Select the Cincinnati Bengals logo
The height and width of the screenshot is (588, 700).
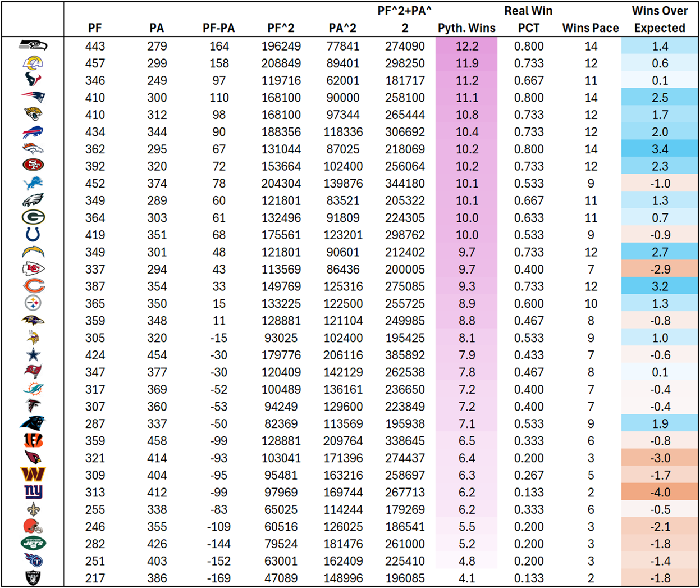pos(33,441)
